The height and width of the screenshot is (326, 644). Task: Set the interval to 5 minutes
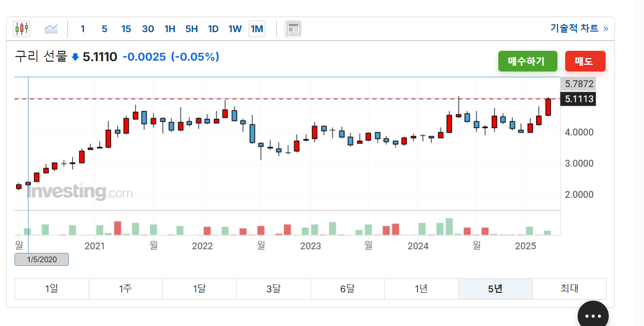tap(104, 29)
